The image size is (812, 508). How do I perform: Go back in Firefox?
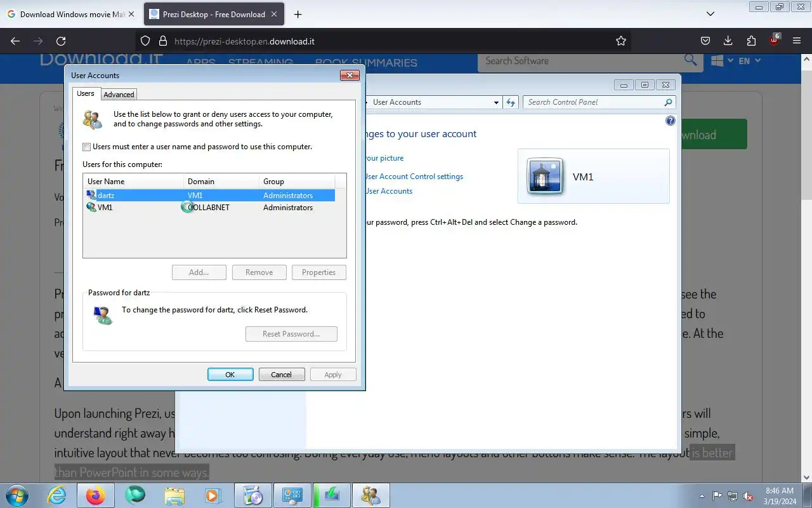(x=15, y=41)
